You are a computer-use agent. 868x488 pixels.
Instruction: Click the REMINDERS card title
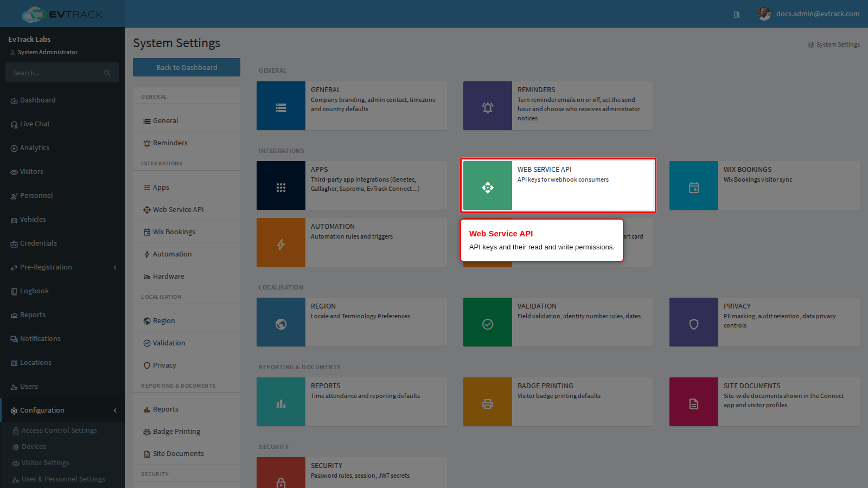(x=536, y=90)
